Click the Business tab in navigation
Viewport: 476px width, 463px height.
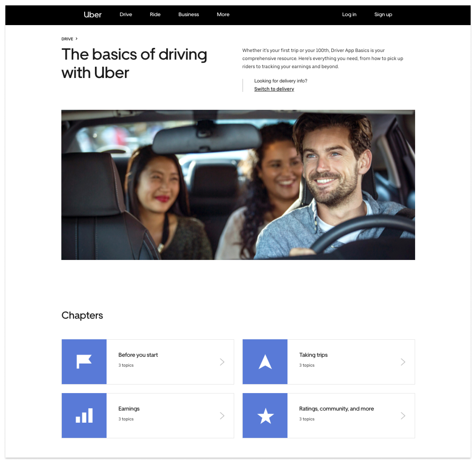[188, 15]
